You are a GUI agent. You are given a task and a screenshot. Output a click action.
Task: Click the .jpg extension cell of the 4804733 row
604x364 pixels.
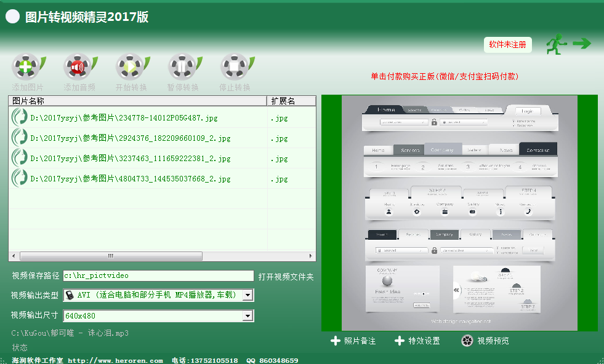pyautogui.click(x=280, y=179)
